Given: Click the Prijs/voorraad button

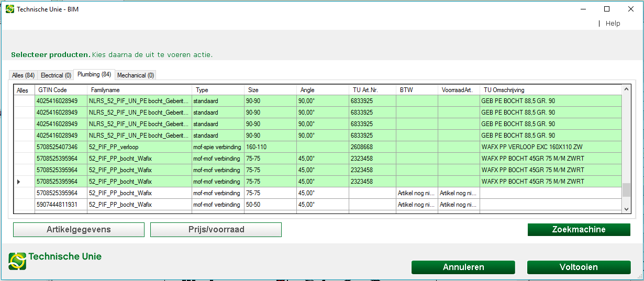Looking at the screenshot, I should (x=216, y=230).
